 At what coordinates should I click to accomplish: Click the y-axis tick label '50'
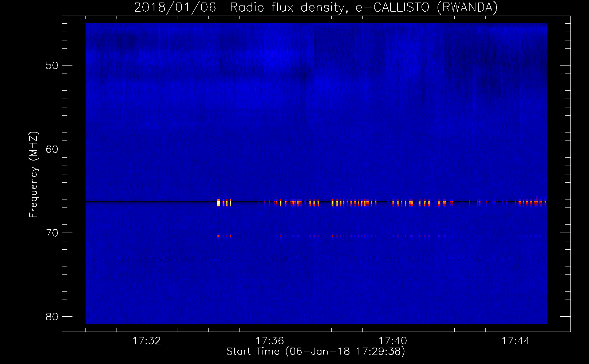[x=52, y=66]
